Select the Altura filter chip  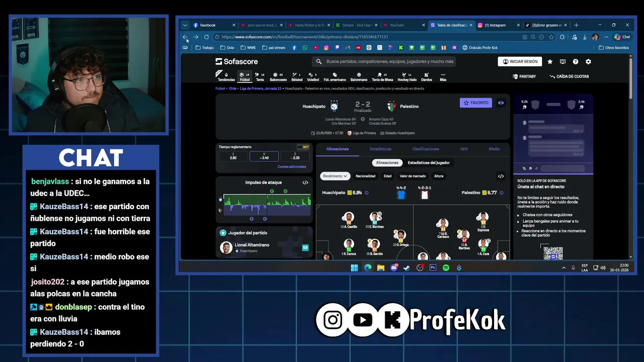coord(439,176)
